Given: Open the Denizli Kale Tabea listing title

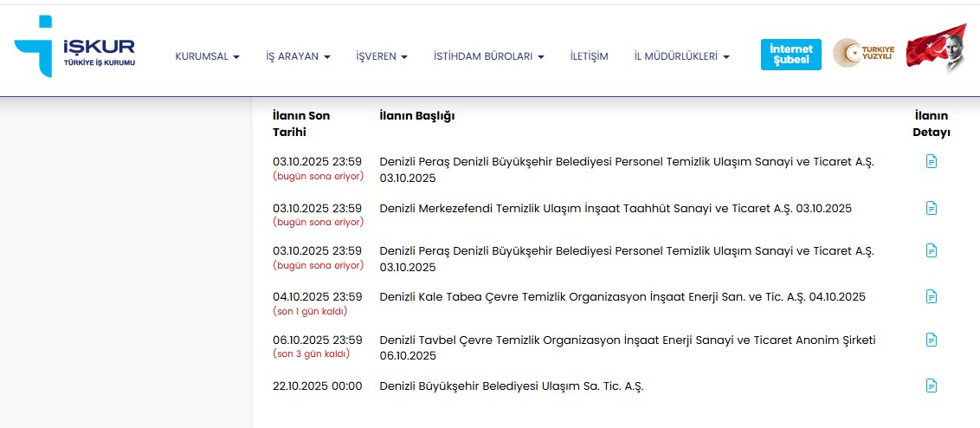Looking at the screenshot, I should point(622,296).
